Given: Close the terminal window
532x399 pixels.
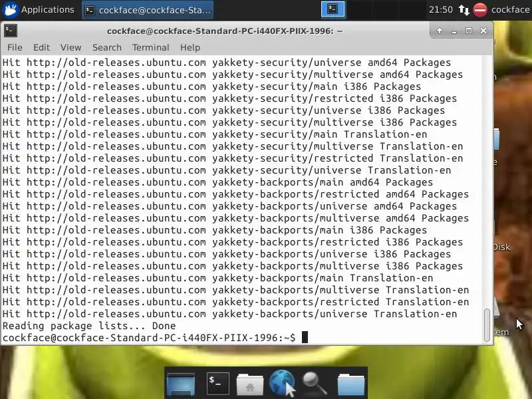Looking at the screenshot, I should pyautogui.click(x=483, y=31).
